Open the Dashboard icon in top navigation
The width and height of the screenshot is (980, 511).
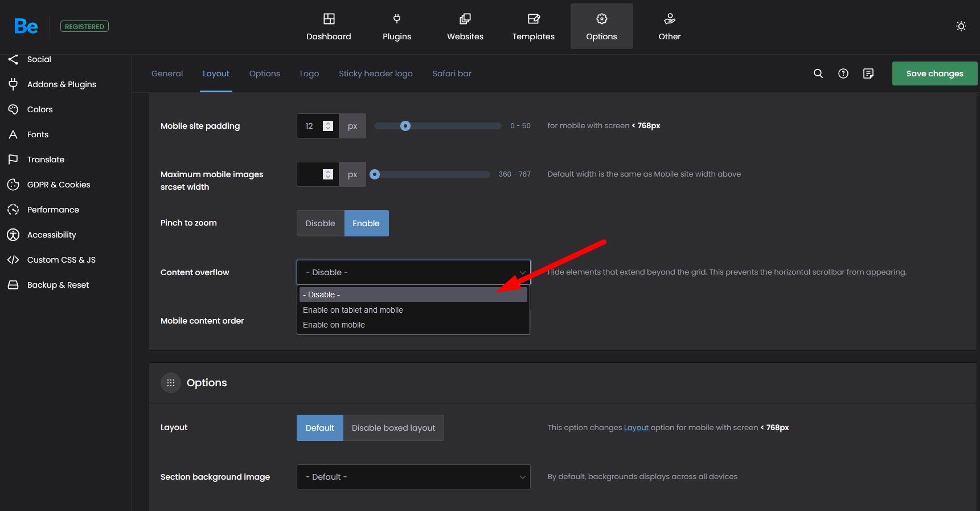click(x=329, y=19)
